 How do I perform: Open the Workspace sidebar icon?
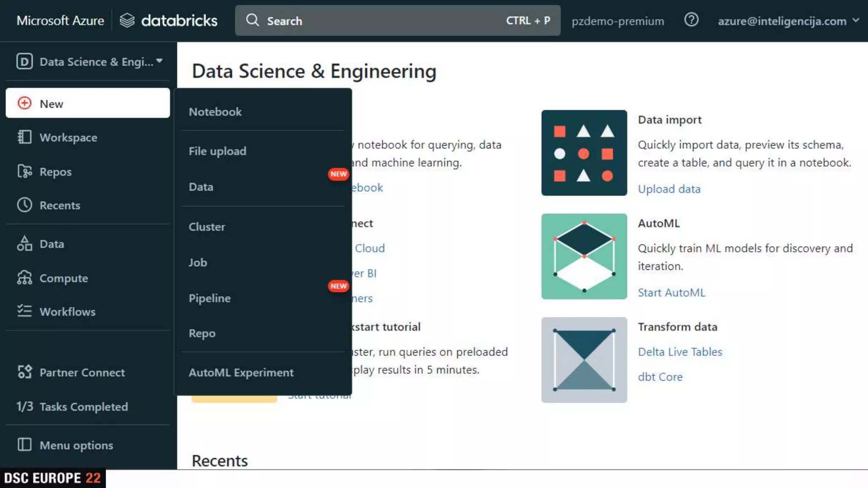(25, 137)
